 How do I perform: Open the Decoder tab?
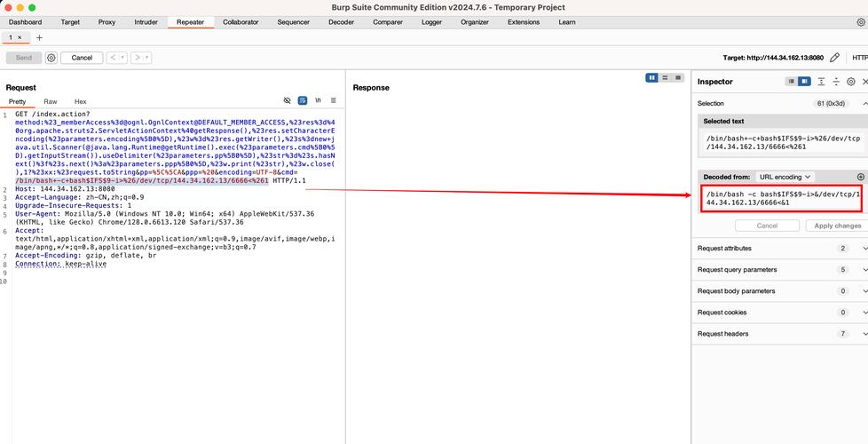[x=341, y=22]
